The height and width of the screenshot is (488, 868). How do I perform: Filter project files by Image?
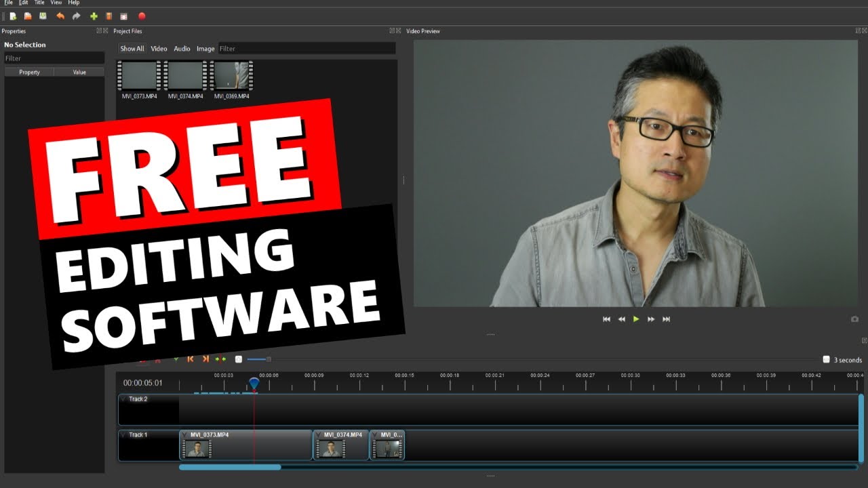(x=205, y=49)
